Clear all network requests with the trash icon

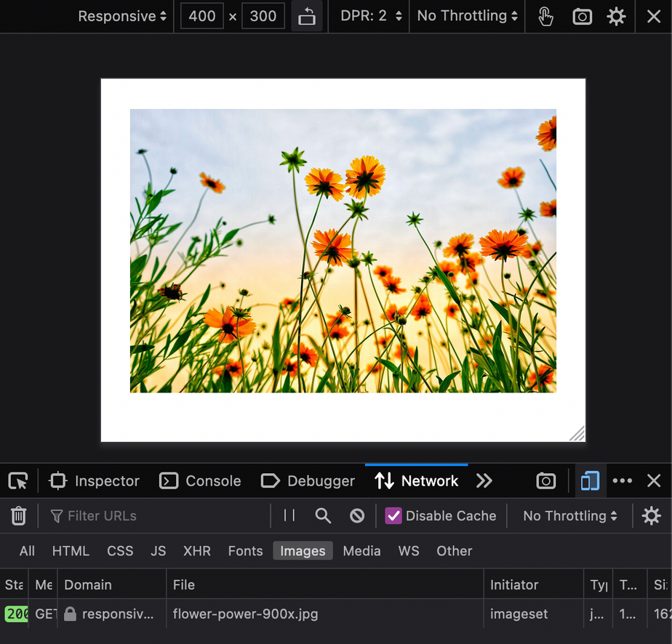point(18,515)
